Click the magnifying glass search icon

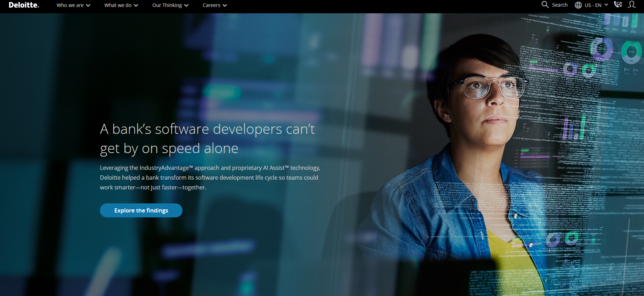pos(545,5)
